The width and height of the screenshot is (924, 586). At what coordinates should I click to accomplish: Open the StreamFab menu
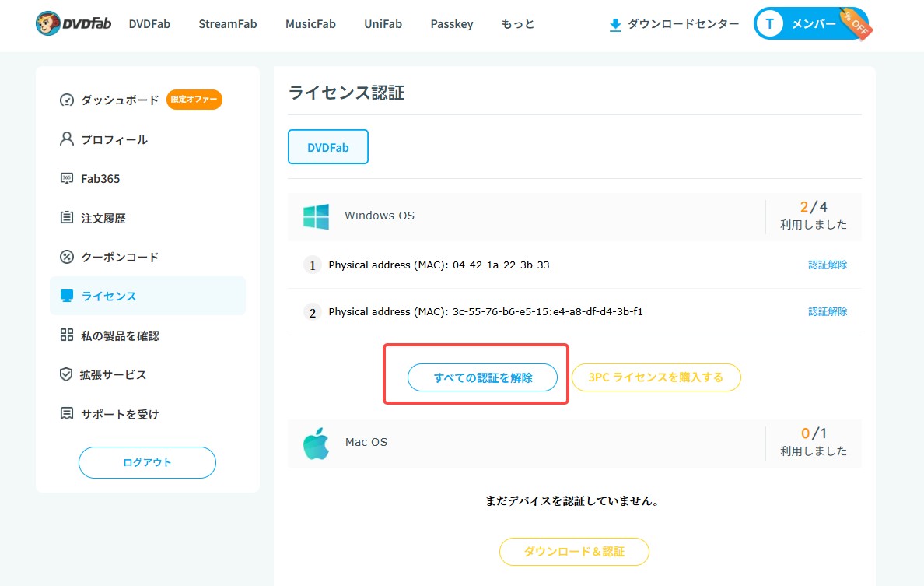point(227,24)
